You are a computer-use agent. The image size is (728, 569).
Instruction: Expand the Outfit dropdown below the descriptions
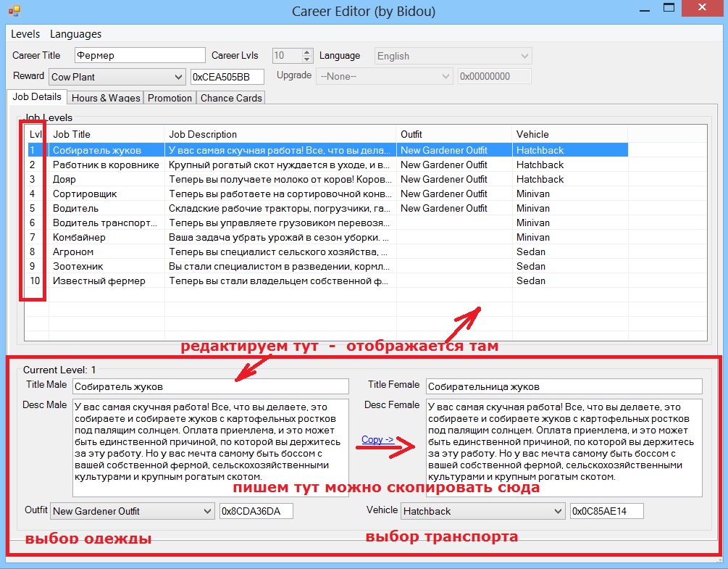(x=207, y=511)
